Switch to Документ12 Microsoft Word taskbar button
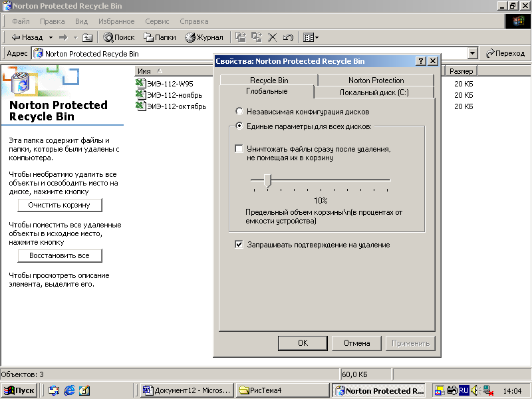Image resolution: width=532 pixels, height=399 pixels. 187,390
